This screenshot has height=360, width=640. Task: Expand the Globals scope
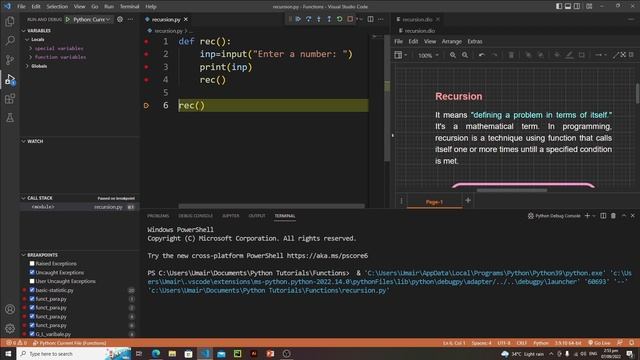(27, 66)
